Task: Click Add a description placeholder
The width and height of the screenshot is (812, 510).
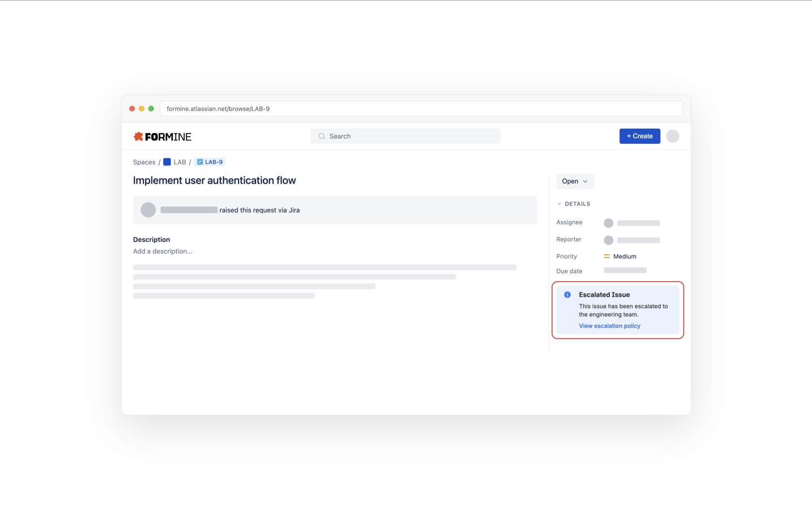Action: coord(163,251)
